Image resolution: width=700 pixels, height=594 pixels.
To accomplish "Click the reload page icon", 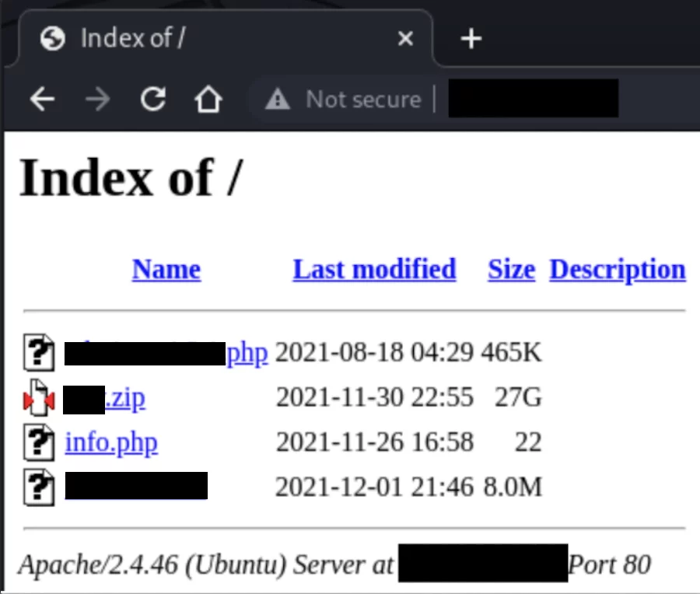I will (153, 99).
